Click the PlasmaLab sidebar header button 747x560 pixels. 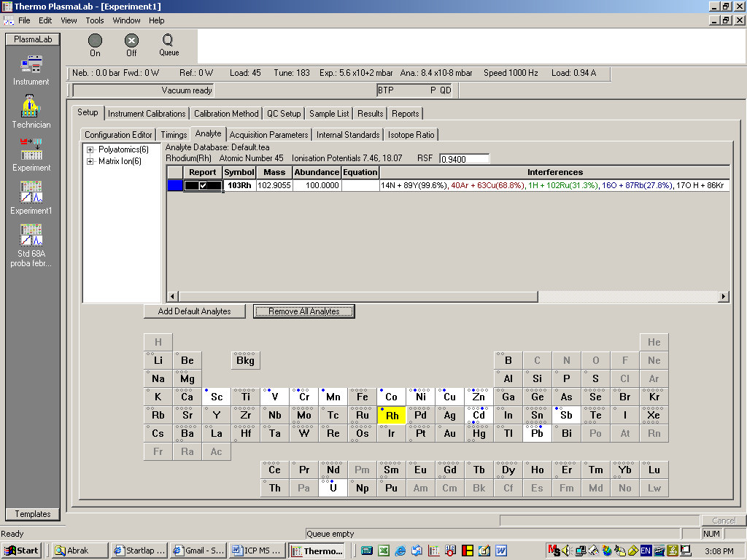tap(32, 39)
